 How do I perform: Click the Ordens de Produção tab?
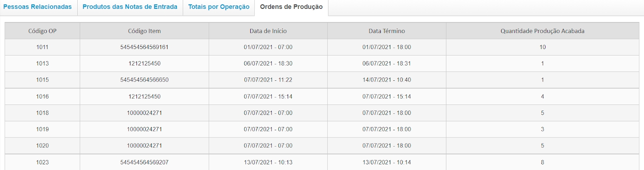(x=291, y=7)
